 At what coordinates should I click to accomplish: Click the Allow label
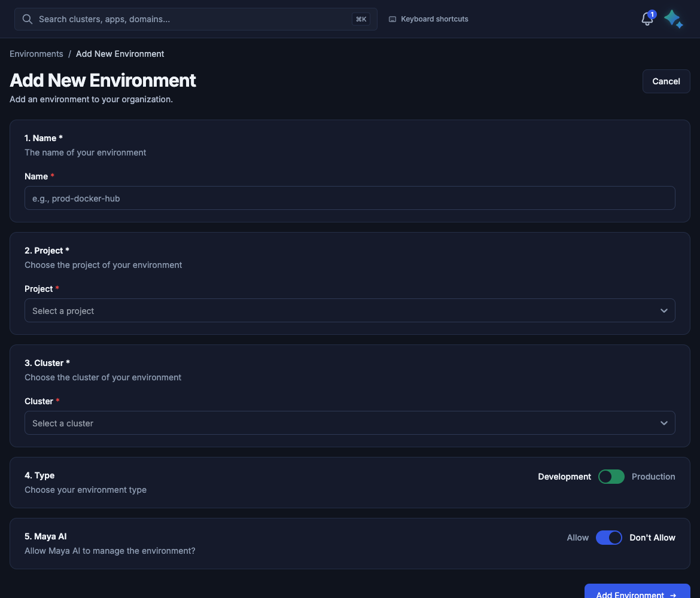pos(578,538)
